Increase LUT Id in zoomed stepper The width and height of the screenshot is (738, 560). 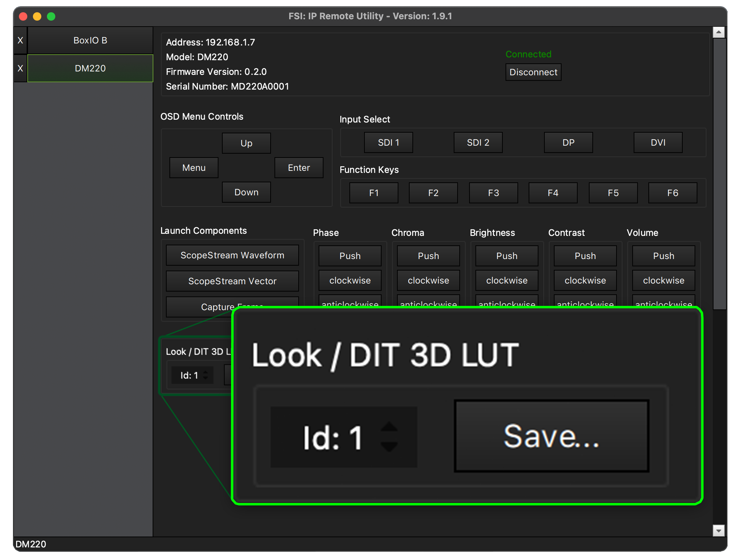(x=389, y=427)
